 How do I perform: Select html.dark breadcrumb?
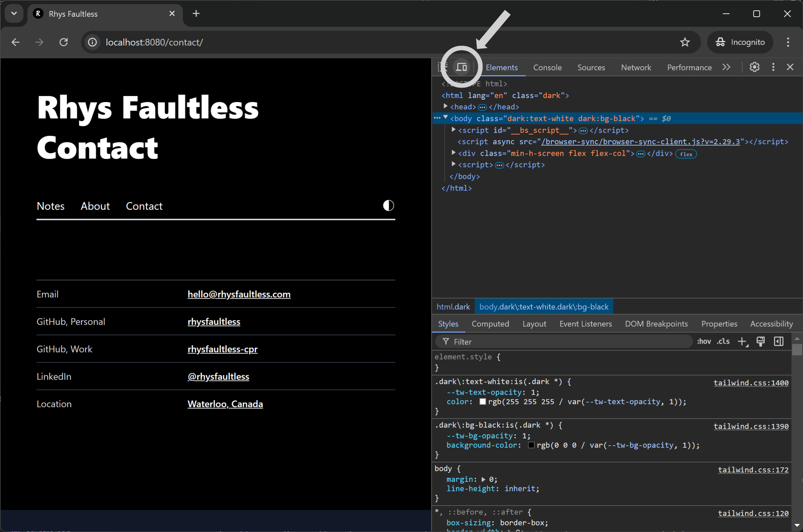tap(453, 307)
